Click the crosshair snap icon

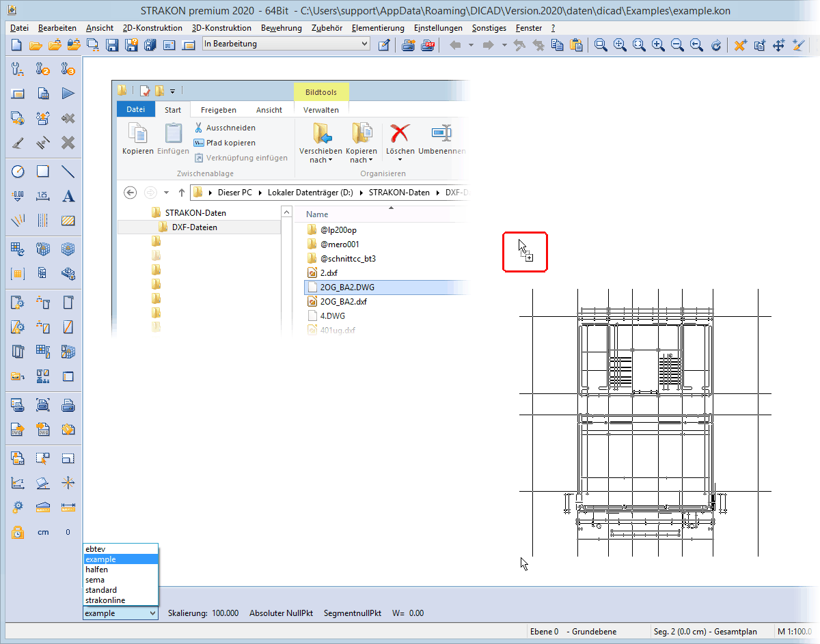68,483
